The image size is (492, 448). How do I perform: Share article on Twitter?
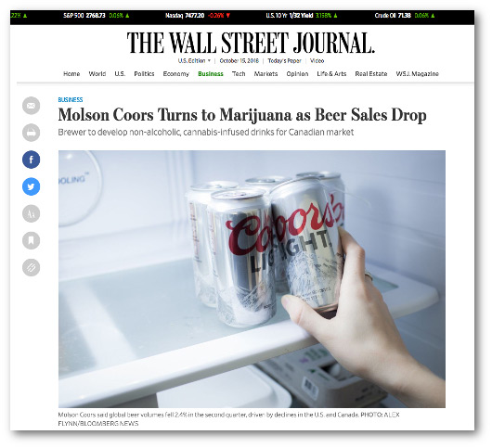coord(31,186)
